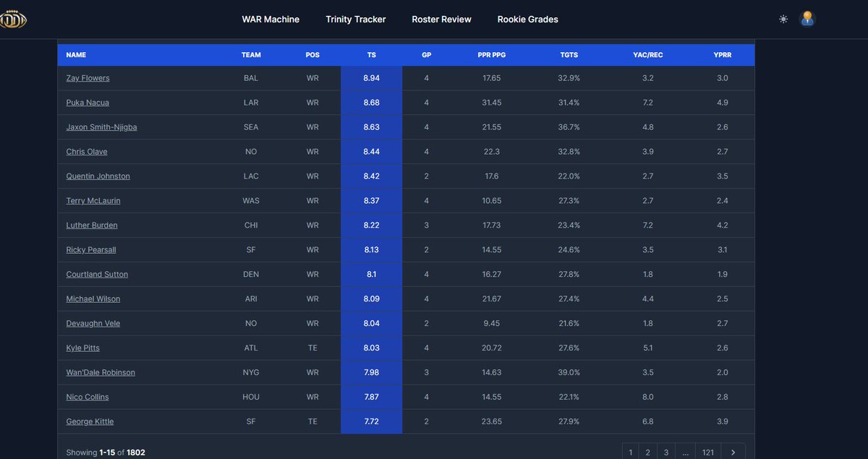Open the user profile avatar
The image size is (868, 459).
[807, 20]
